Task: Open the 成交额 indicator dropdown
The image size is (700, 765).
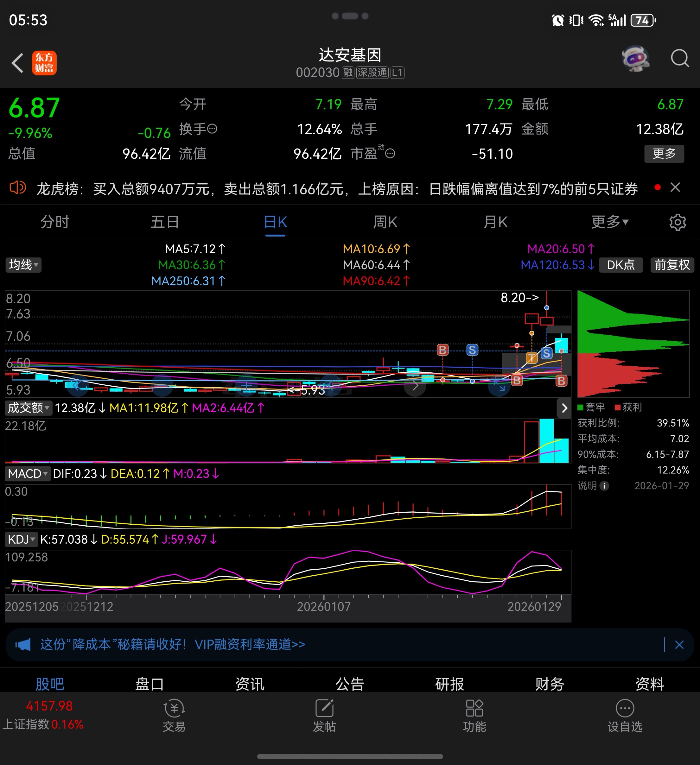Action: [x=29, y=408]
